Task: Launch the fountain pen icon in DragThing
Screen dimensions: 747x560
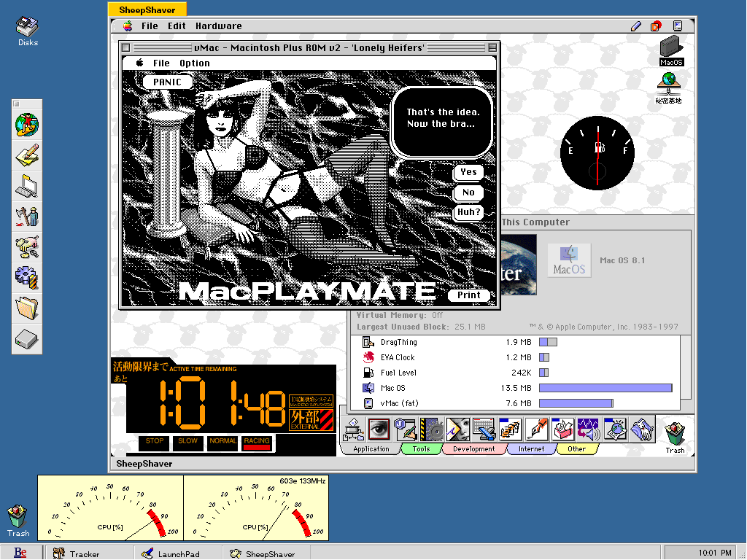Action: [x=536, y=429]
